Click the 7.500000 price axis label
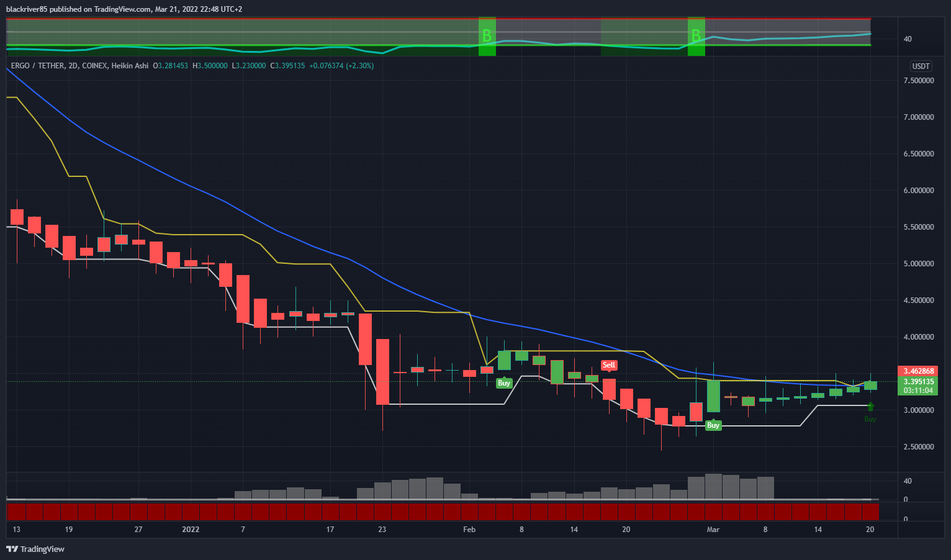 (x=919, y=81)
